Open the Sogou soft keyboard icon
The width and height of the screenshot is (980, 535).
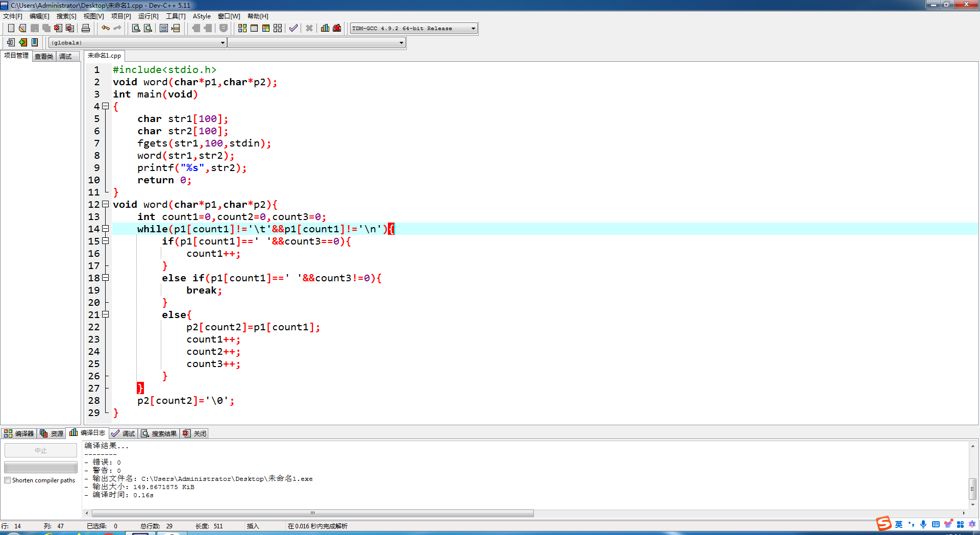coord(936,524)
